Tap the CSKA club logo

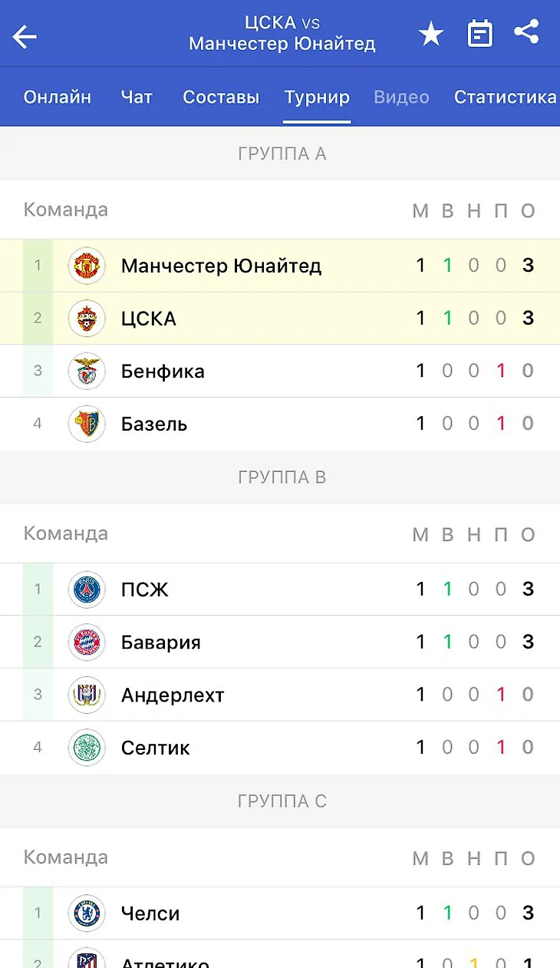86,319
